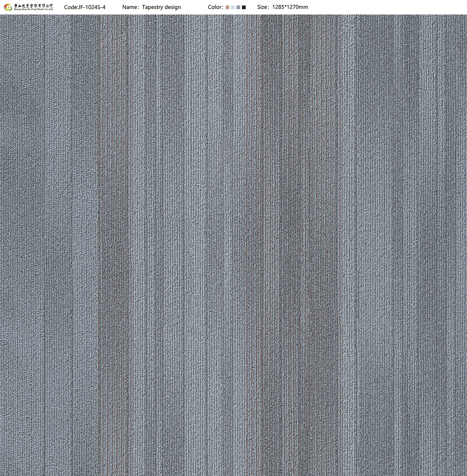Pick the light blue color swatch
The image size is (467, 476).
pyautogui.click(x=233, y=7)
